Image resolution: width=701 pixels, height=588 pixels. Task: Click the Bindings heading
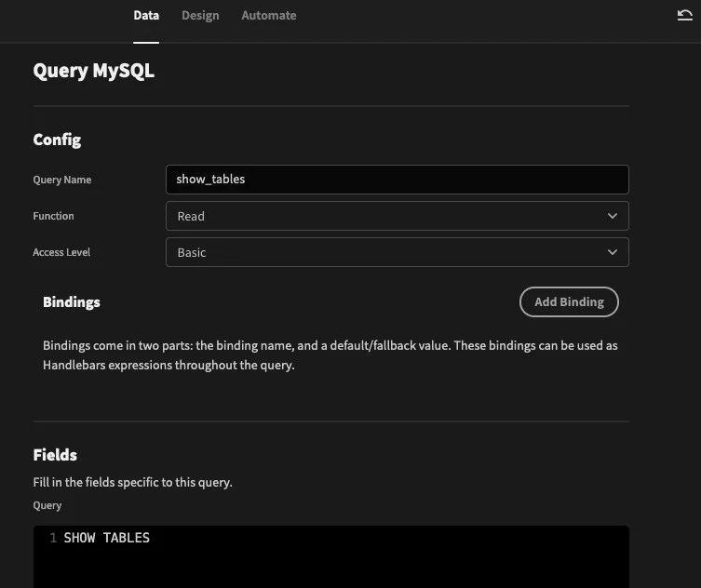[x=72, y=302]
